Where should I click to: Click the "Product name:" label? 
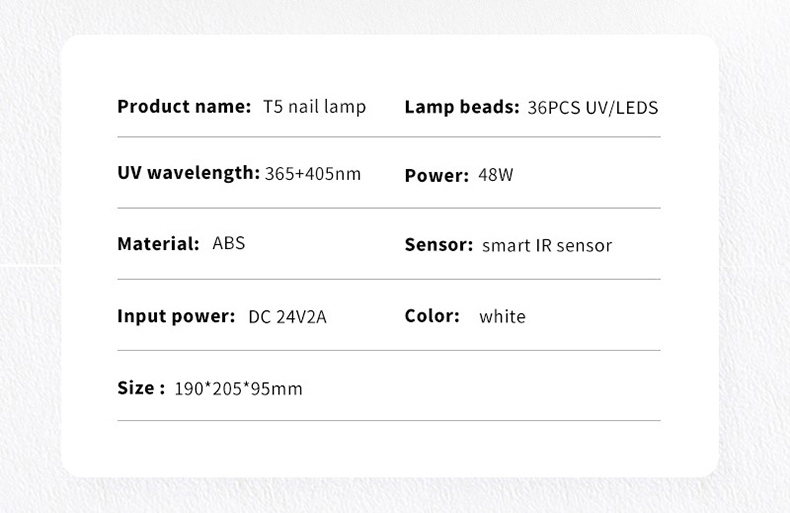point(184,106)
